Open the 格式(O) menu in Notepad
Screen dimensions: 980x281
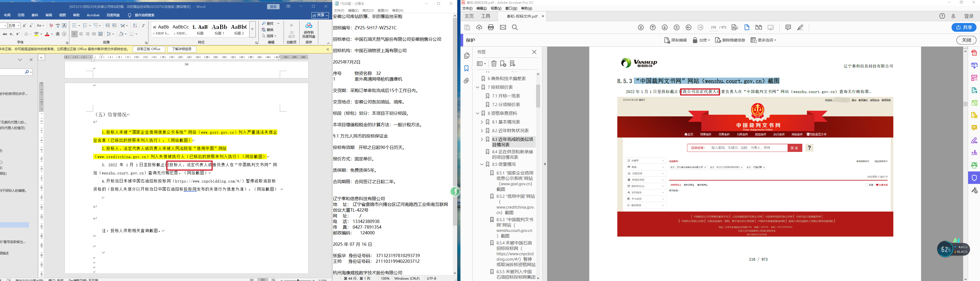(368, 11)
